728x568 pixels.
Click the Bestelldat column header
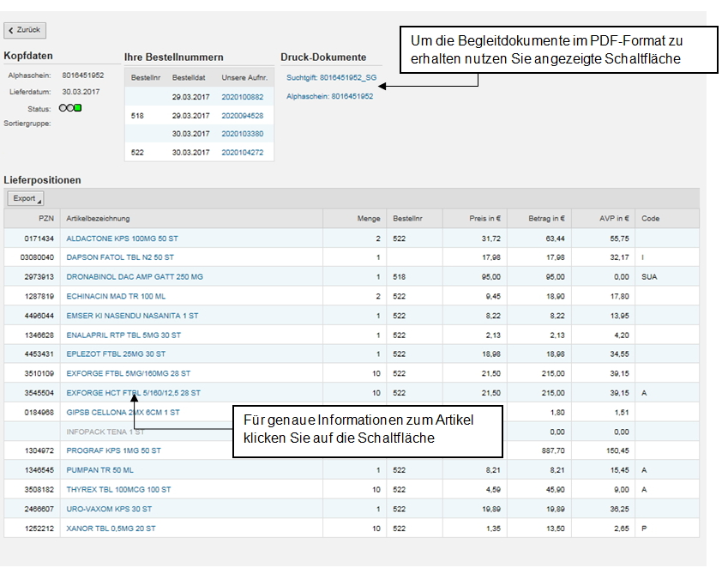point(189,77)
